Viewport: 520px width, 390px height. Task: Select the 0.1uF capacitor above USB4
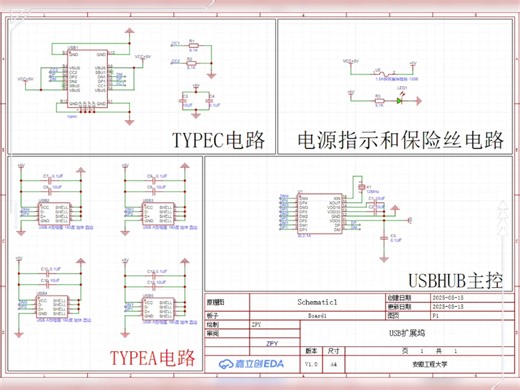pyautogui.click(x=48, y=273)
